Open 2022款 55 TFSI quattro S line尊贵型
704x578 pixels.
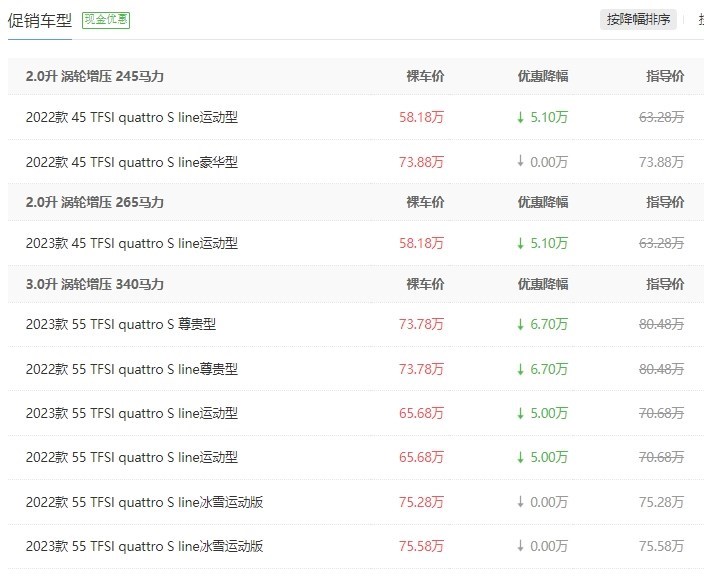coord(132,369)
